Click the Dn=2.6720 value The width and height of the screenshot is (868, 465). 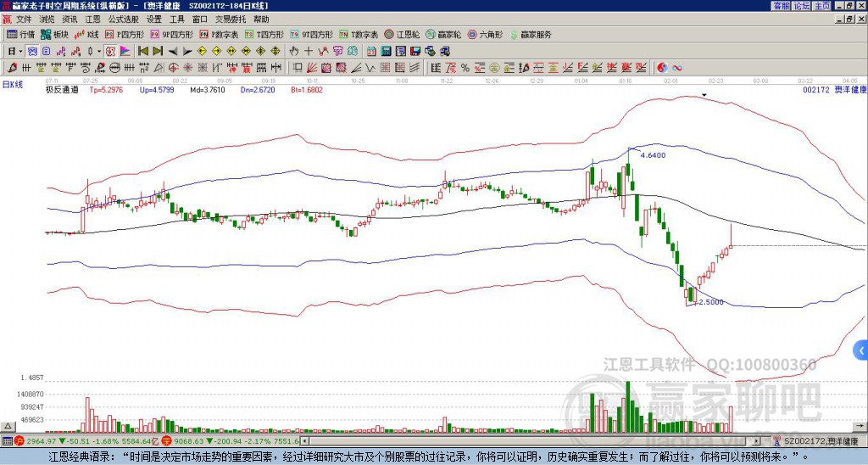258,90
